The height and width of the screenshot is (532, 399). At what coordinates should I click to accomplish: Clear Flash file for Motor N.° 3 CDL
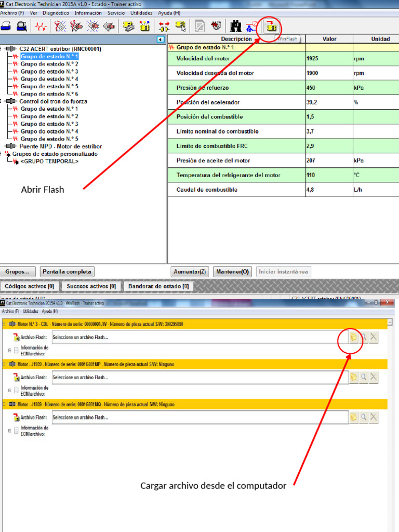click(374, 337)
